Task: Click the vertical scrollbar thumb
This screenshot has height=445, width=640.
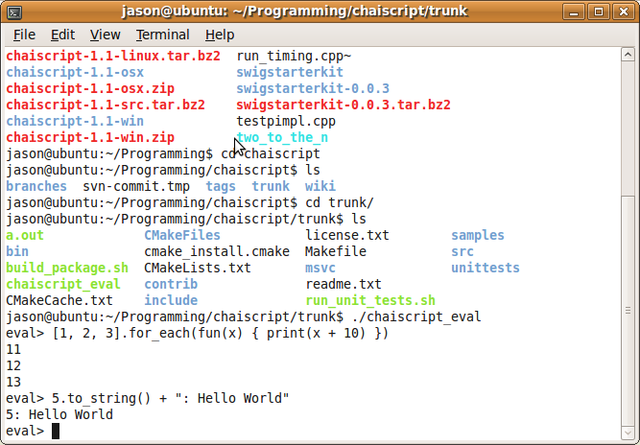Action: click(x=627, y=311)
